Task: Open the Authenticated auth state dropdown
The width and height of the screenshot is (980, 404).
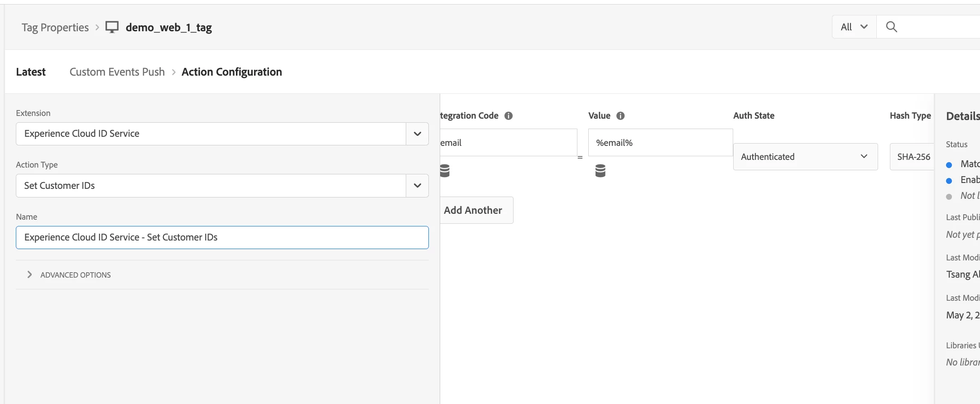Action: (x=805, y=157)
